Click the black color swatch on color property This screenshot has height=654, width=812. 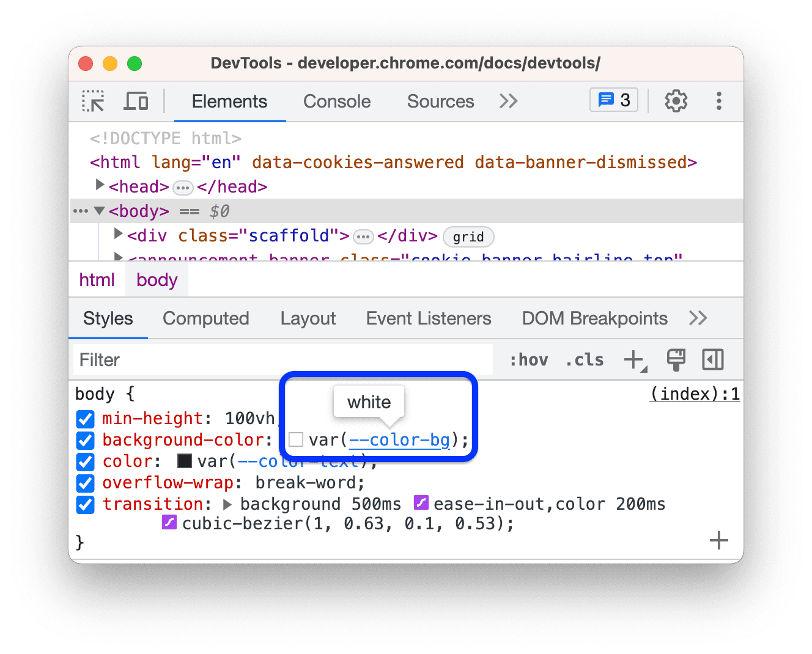184,461
